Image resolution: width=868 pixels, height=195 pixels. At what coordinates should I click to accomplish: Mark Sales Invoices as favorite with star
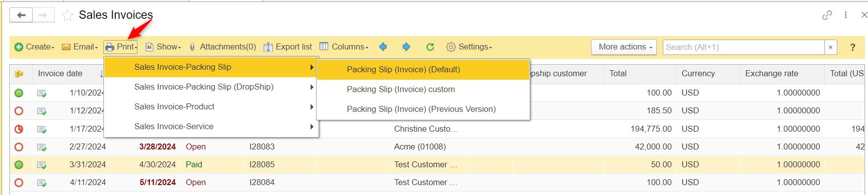pos(67,16)
